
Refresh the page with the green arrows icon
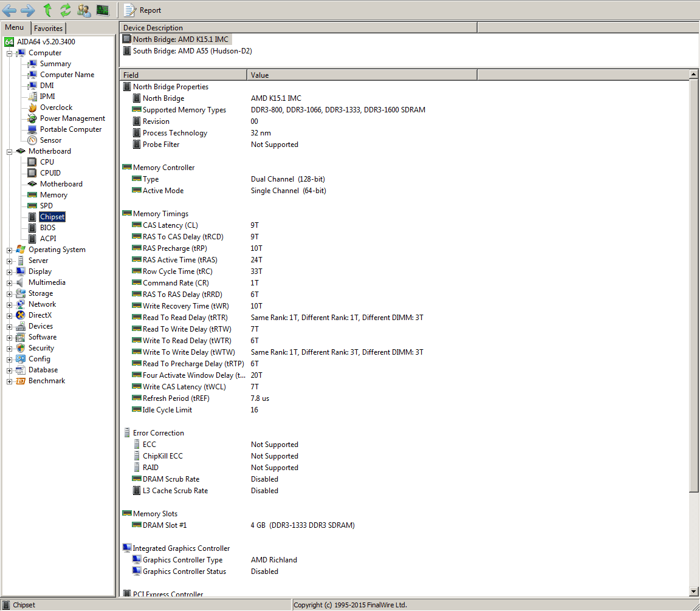tap(65, 10)
